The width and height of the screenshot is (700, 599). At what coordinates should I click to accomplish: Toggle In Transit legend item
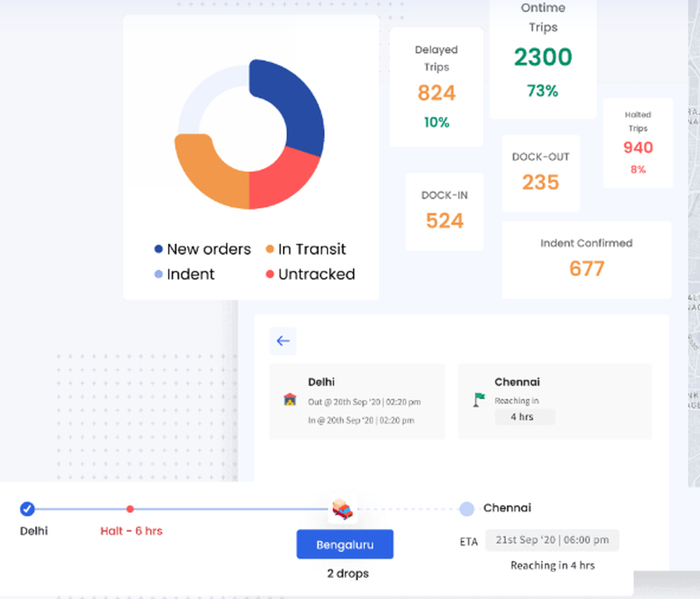(306, 249)
